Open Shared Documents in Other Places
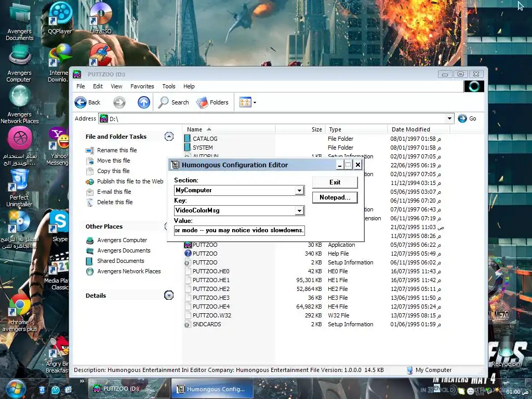The width and height of the screenshot is (532, 399). [121, 261]
